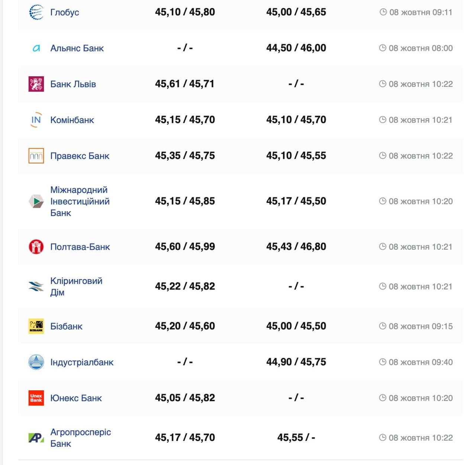The height and width of the screenshot is (465, 476).
Task: Open Міжнародний Інвестиційний Банк link
Action: pyautogui.click(x=80, y=201)
